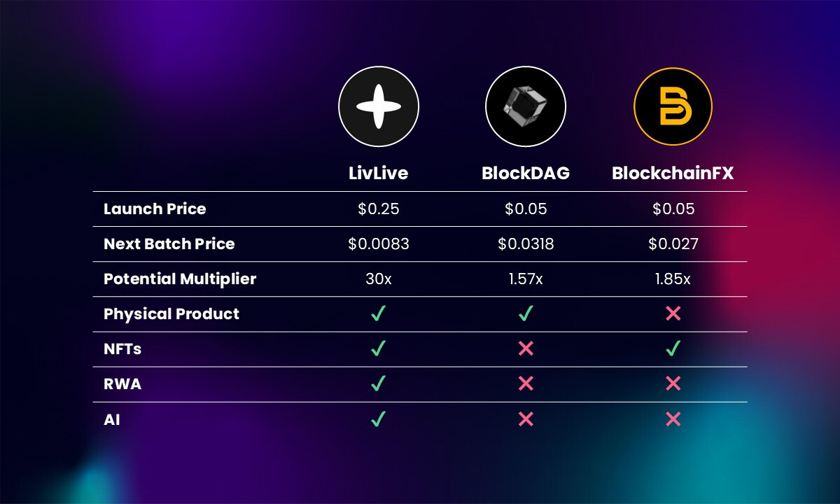Viewport: 840px width, 504px height.
Task: Click LivLive's AI green checkmark
Action: tap(379, 419)
